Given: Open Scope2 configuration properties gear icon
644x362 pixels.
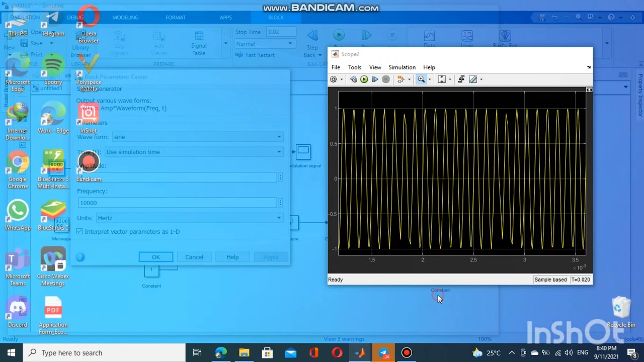Looking at the screenshot, I should click(x=333, y=79).
